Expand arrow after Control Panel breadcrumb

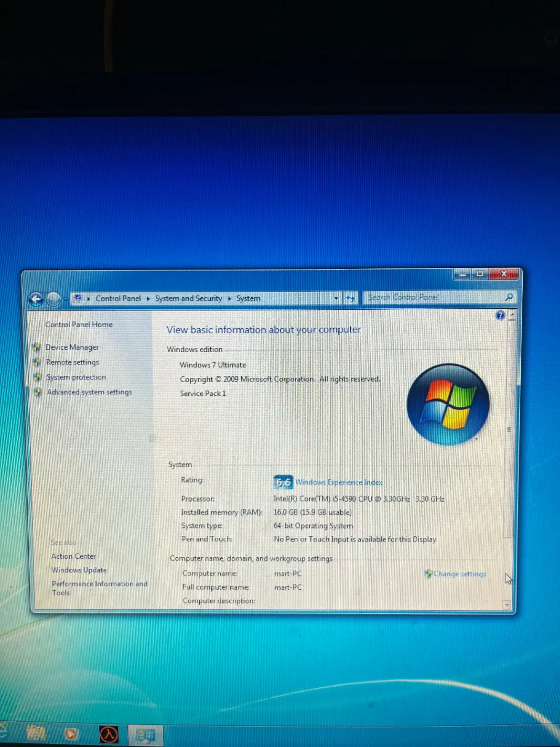tap(148, 299)
